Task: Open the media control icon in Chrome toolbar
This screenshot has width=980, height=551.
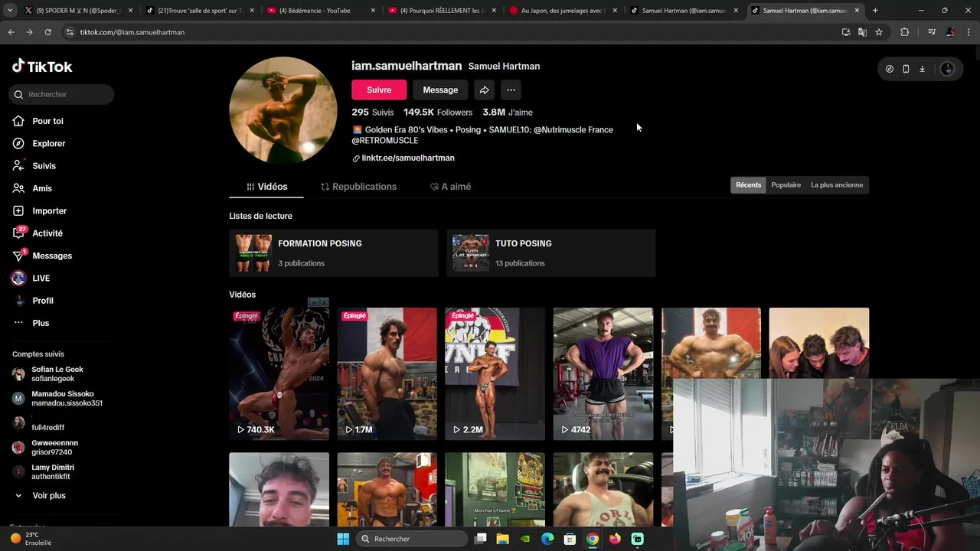Action: coord(932,32)
